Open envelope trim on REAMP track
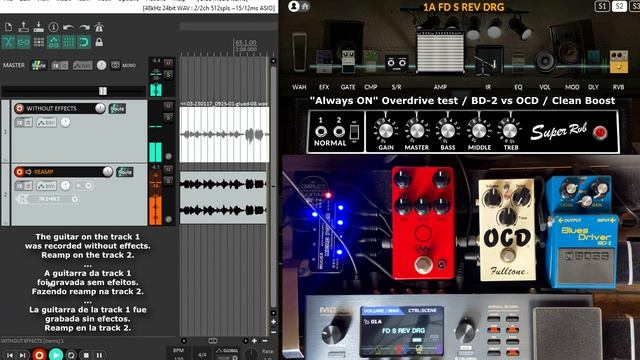640x360 pixels. 47,186
